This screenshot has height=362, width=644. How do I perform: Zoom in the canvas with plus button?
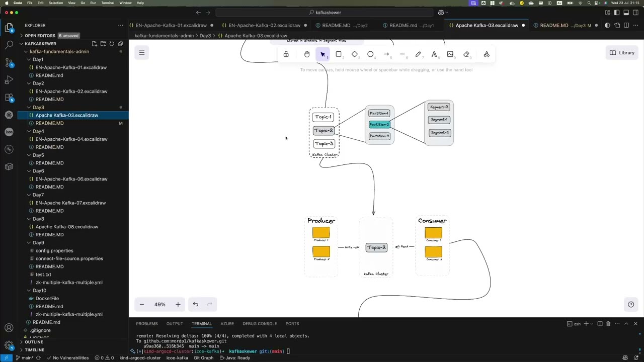[178, 304]
